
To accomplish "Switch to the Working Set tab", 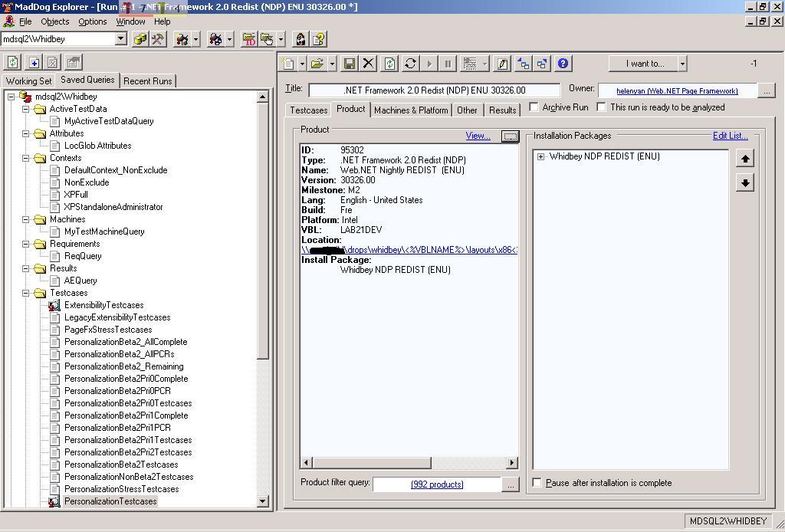I will [x=28, y=81].
